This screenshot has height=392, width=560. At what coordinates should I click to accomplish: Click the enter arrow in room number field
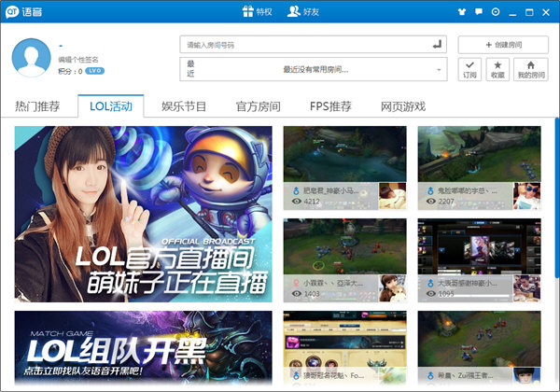coord(437,45)
